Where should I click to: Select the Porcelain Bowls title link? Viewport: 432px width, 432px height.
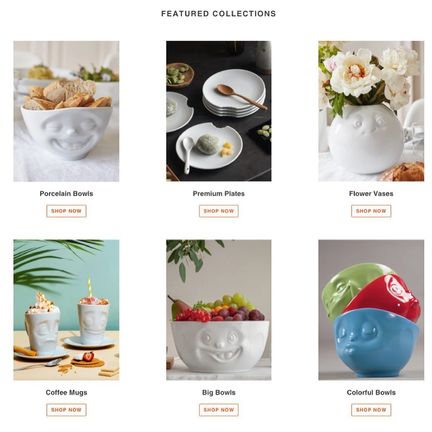pyautogui.click(x=66, y=194)
